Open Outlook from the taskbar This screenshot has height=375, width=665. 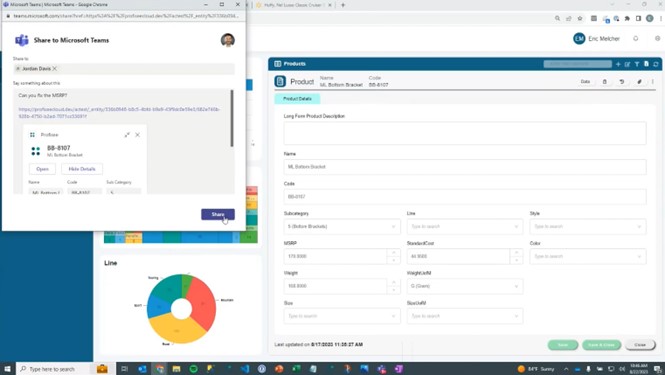pos(142,369)
